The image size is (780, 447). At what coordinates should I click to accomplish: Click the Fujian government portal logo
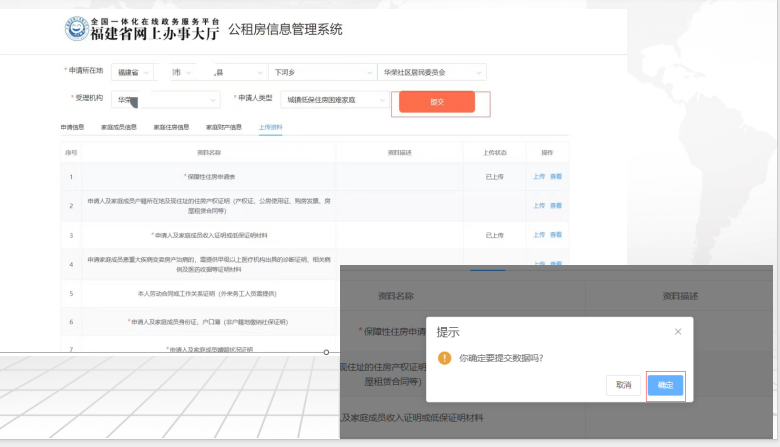[75, 30]
